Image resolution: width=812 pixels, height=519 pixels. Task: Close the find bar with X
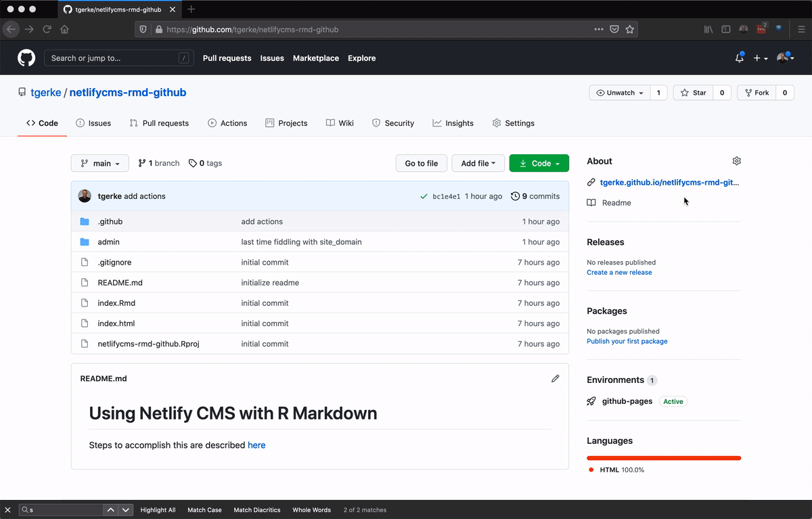[8, 510]
